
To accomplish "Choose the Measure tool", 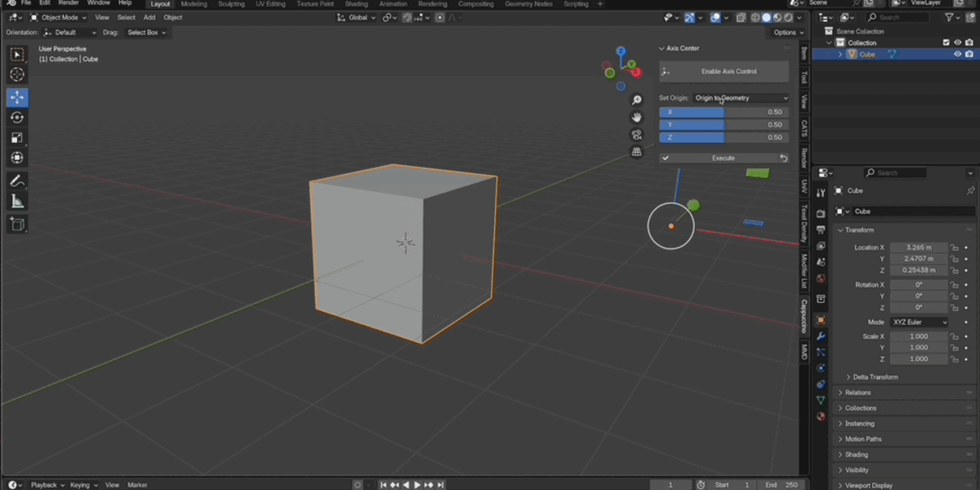I will 16,201.
